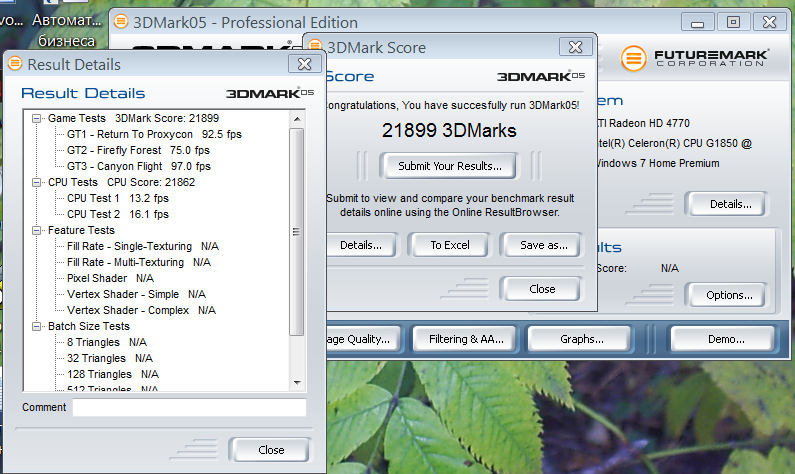Image resolution: width=795 pixels, height=474 pixels.
Task: Open system Details in main 3DMark05 window
Action: (730, 204)
